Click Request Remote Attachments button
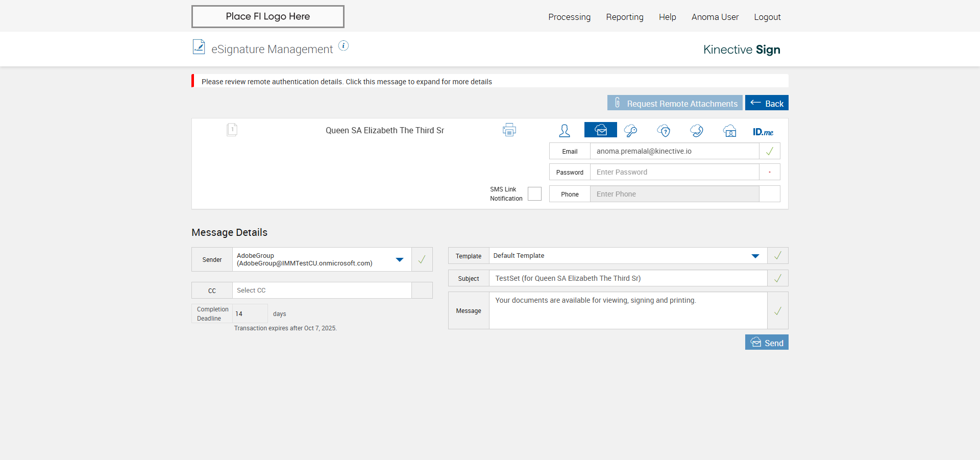980x460 pixels. coord(675,103)
